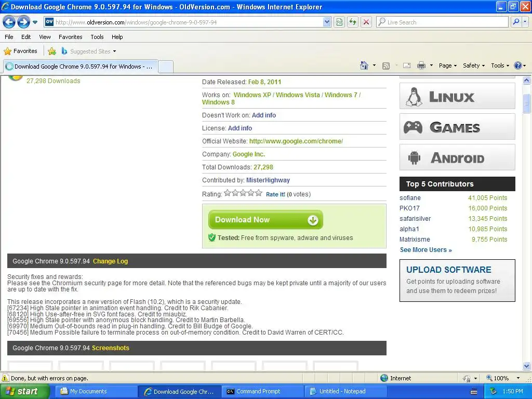The height and width of the screenshot is (399, 532).
Task: Click the Print icon
Action: point(421,65)
